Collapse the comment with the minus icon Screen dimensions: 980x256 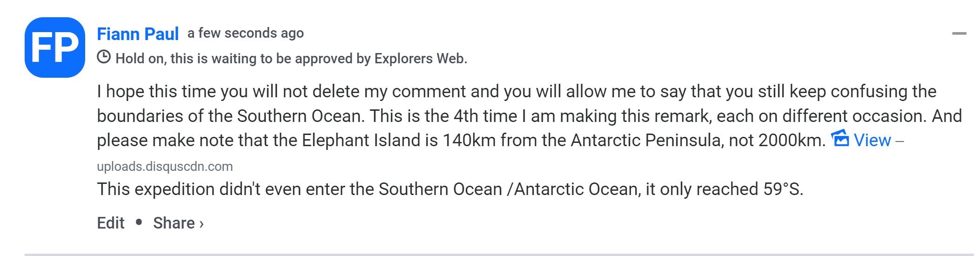(959, 34)
